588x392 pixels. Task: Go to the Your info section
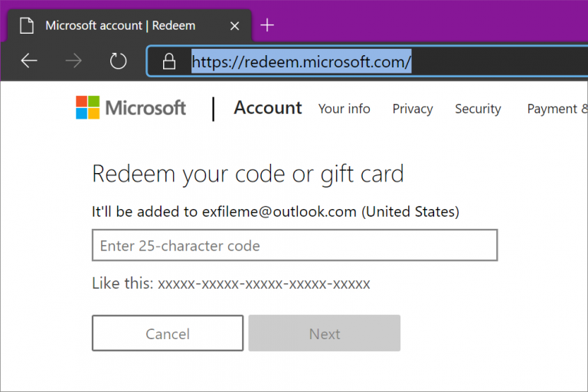coord(345,109)
